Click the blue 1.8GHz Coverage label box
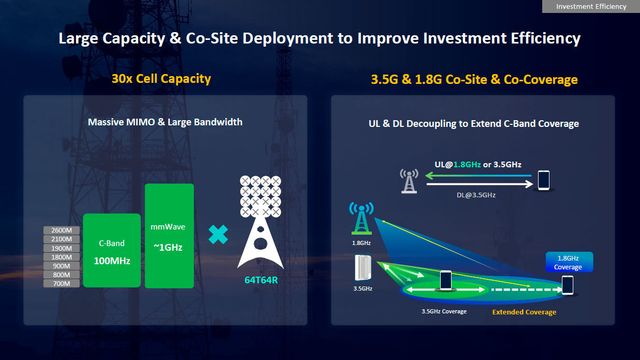 569,262
